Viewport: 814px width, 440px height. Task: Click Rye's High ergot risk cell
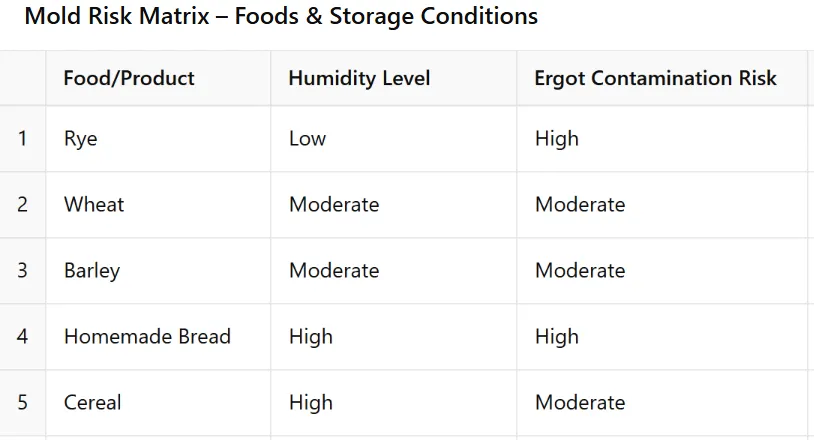[x=556, y=138]
